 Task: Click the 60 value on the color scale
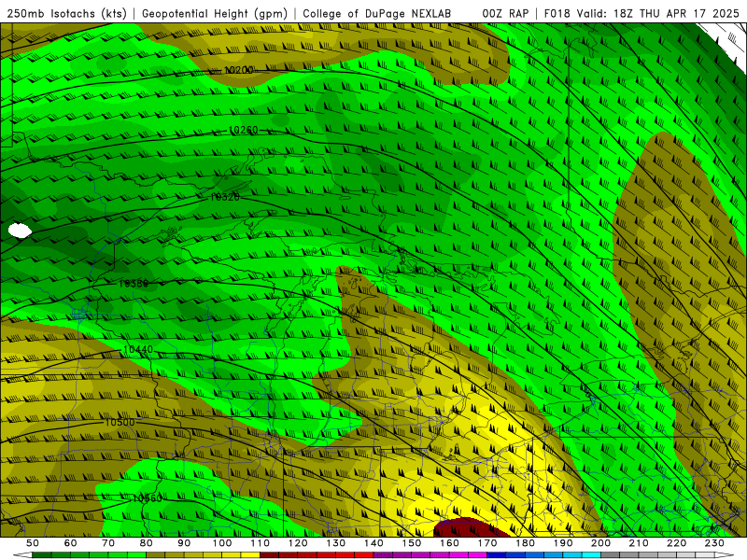pos(71,543)
